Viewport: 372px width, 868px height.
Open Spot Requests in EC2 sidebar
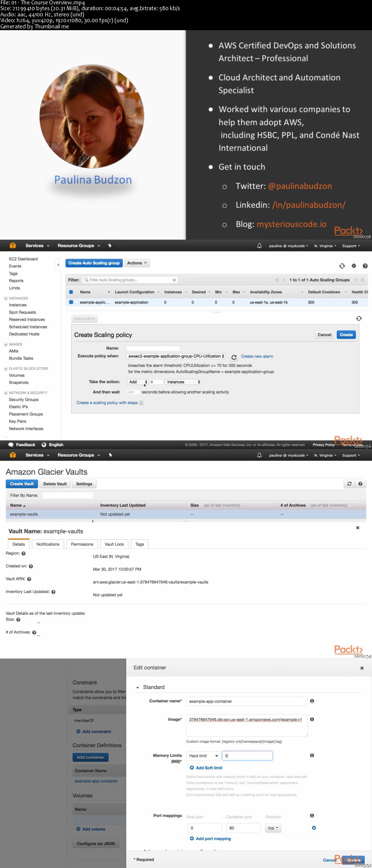tap(23, 312)
